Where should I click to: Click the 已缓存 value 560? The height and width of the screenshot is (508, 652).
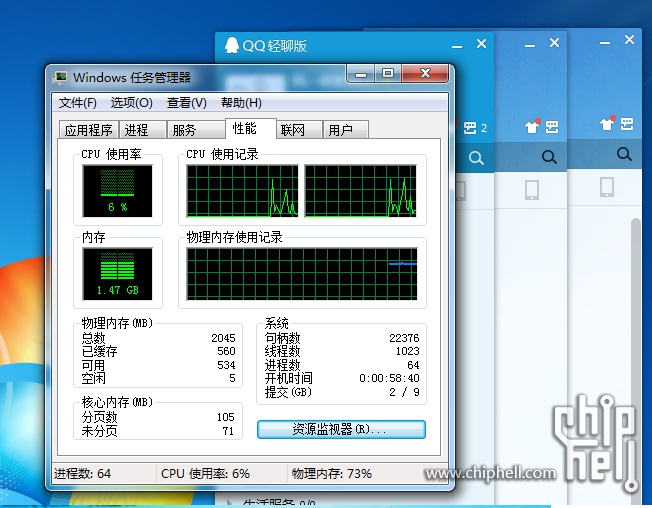(x=226, y=352)
